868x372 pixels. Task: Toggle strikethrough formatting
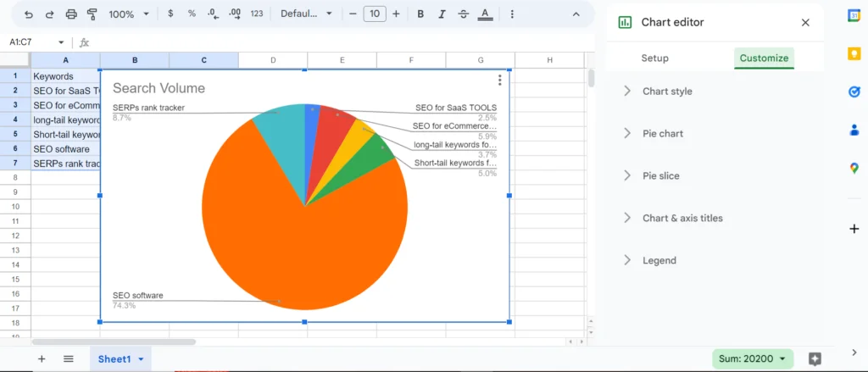[x=463, y=14]
